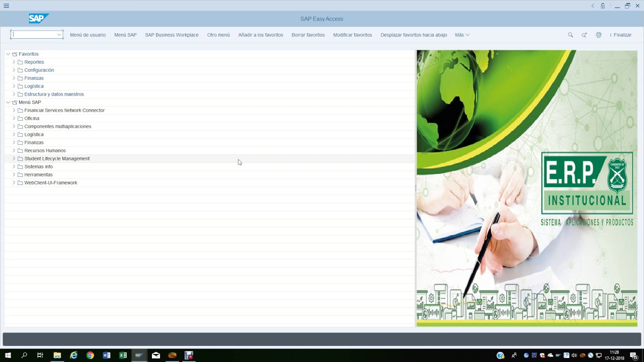The height and width of the screenshot is (362, 644).
Task: Open SAP Business Workplace
Action: coord(172,35)
